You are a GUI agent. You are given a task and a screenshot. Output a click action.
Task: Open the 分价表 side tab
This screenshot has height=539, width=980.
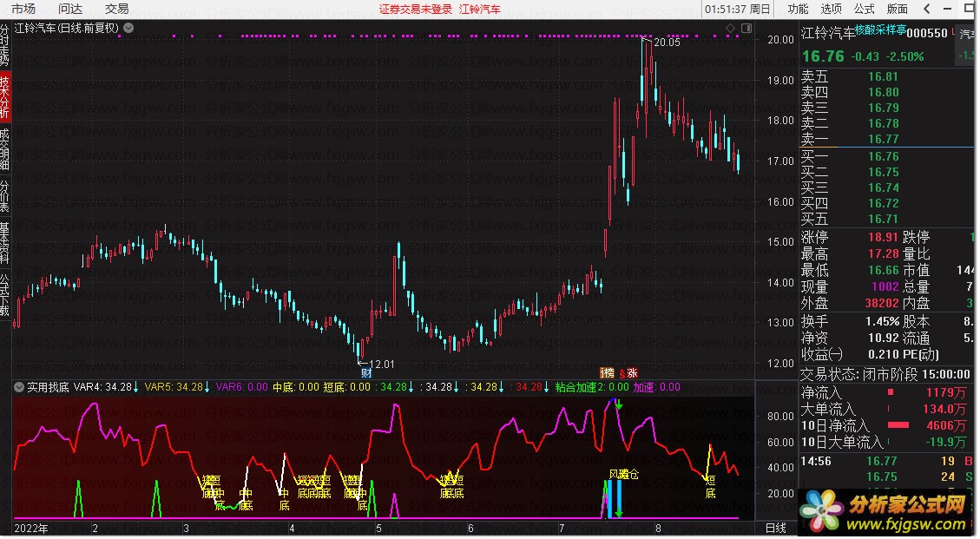pos(5,196)
